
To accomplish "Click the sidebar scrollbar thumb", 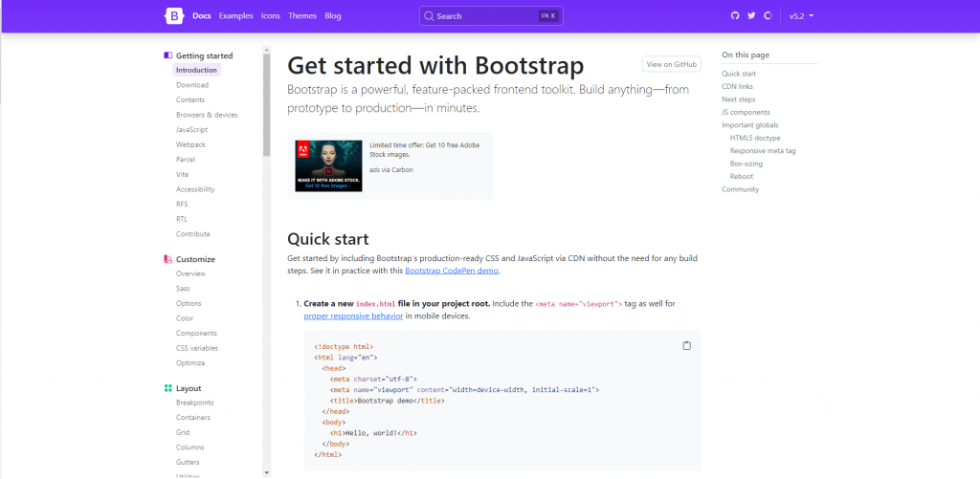I will [x=267, y=104].
